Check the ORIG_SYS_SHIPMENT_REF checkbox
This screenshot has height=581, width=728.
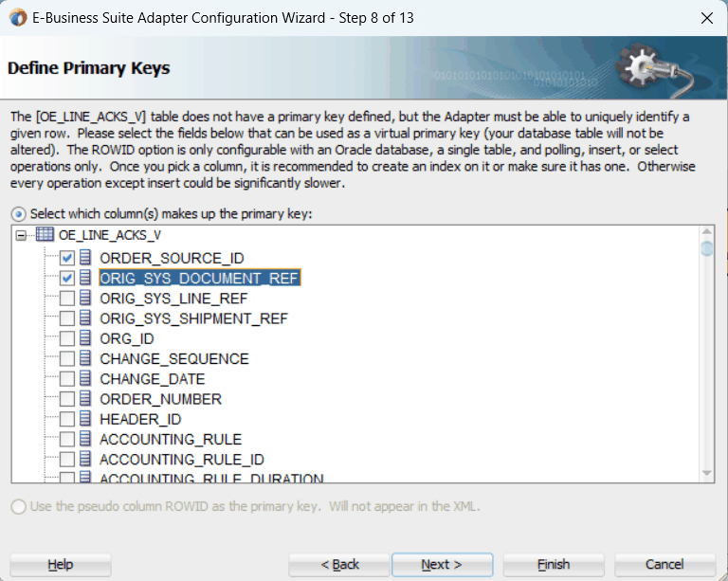pyautogui.click(x=67, y=318)
